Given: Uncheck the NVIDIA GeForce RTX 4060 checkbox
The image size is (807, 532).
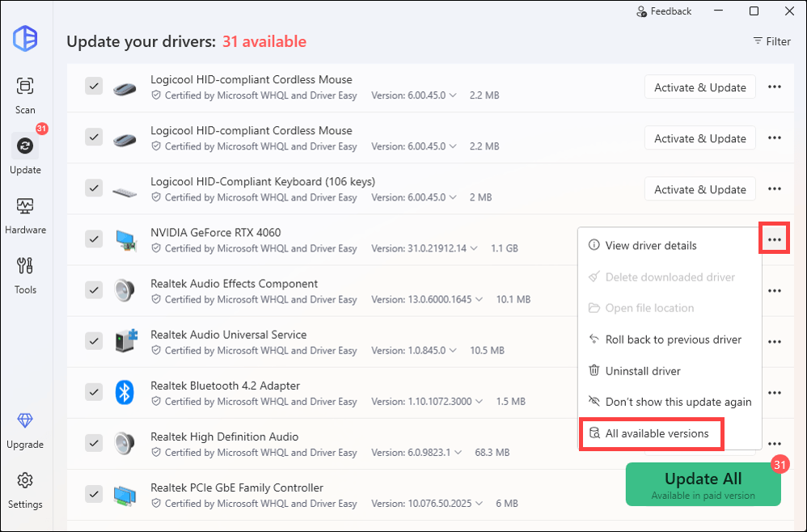Looking at the screenshot, I should pos(94,239).
